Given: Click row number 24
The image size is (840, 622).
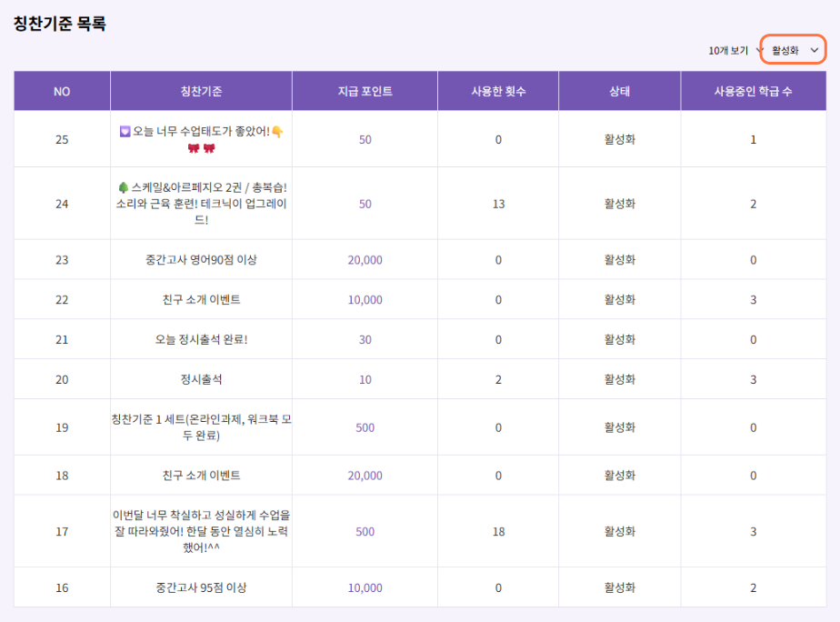Looking at the screenshot, I should point(62,204).
